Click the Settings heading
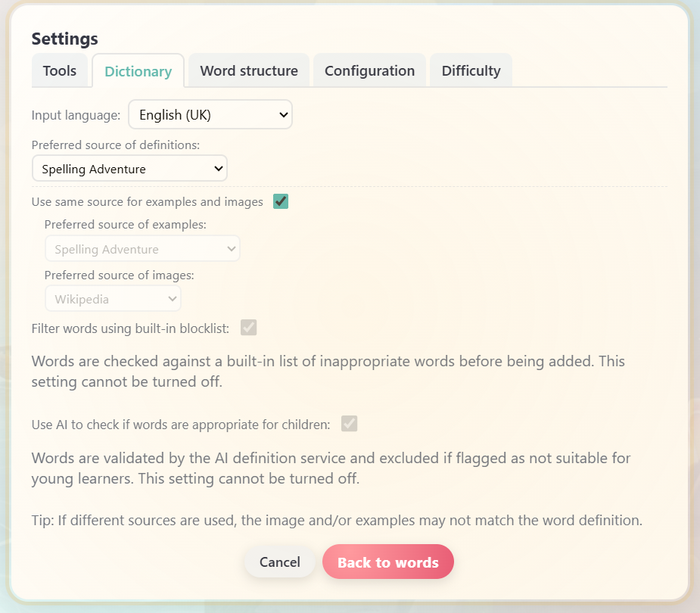 tap(65, 39)
